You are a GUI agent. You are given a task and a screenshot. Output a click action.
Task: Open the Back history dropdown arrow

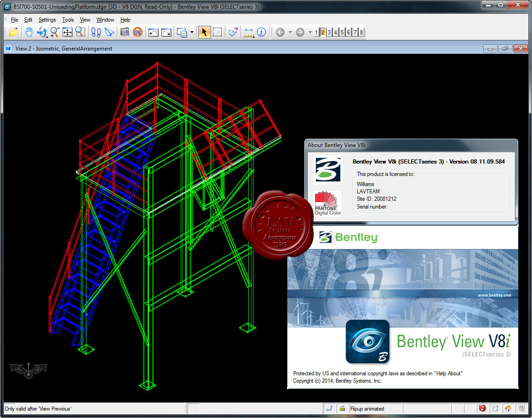click(290, 32)
